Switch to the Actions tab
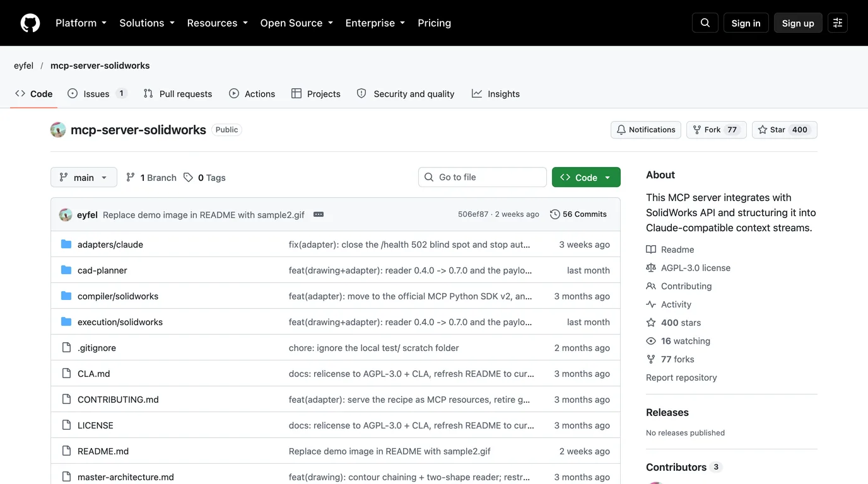Viewport: 868px width, 484px height. [252, 93]
